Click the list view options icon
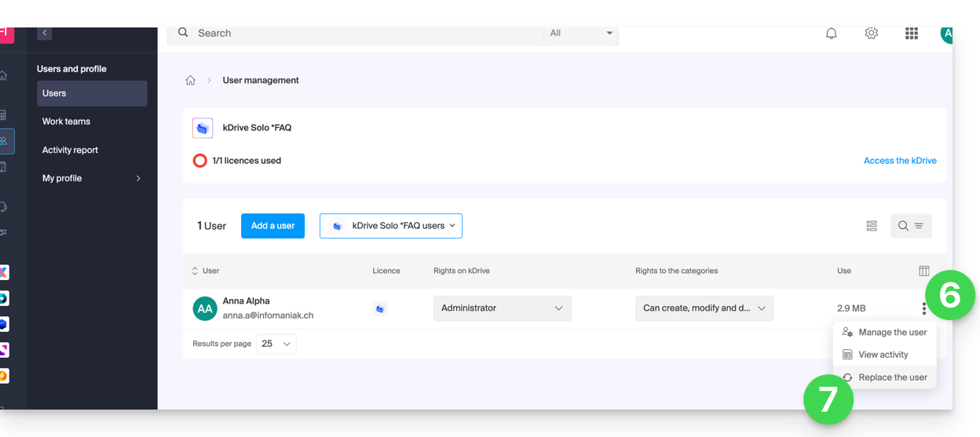The height and width of the screenshot is (437, 980). 872,226
